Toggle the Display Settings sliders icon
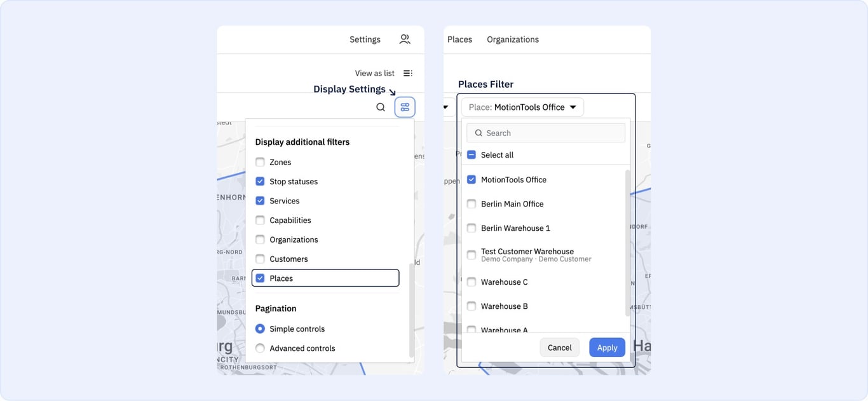This screenshot has height=401, width=868. (405, 107)
